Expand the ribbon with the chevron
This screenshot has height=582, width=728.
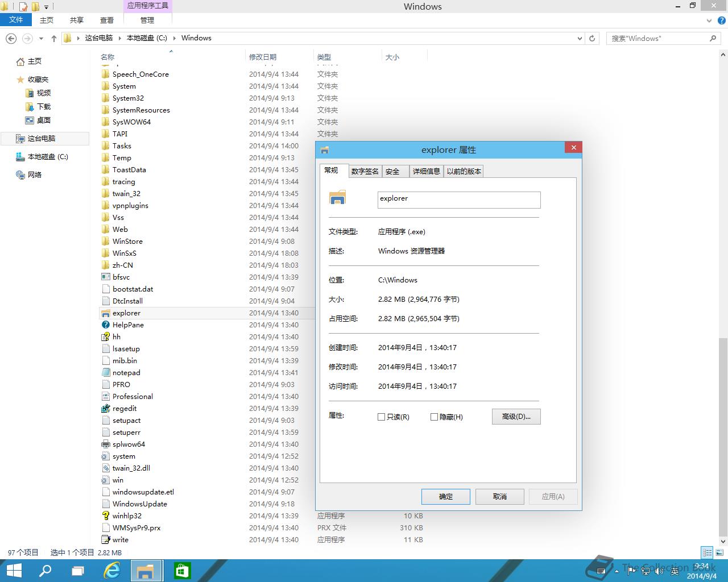click(709, 20)
